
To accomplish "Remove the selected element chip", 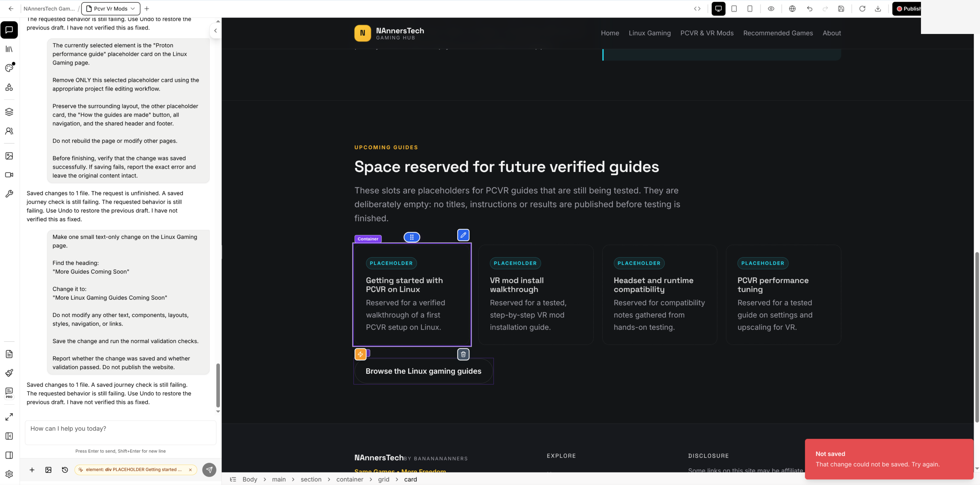I will click(191, 470).
